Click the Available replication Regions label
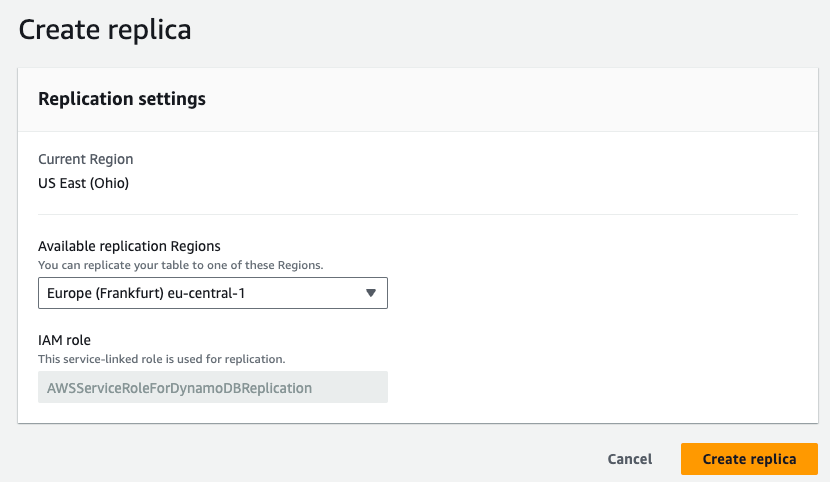This screenshot has width=830, height=482. pos(129,246)
